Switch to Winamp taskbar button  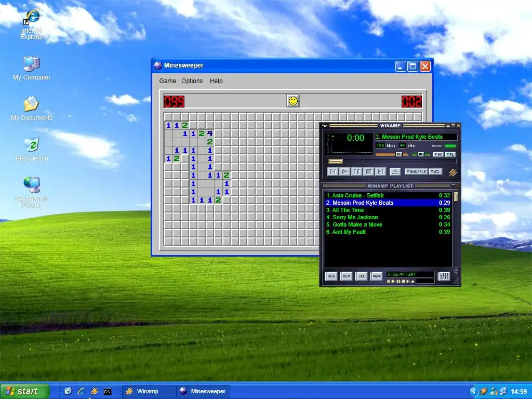coord(148,392)
